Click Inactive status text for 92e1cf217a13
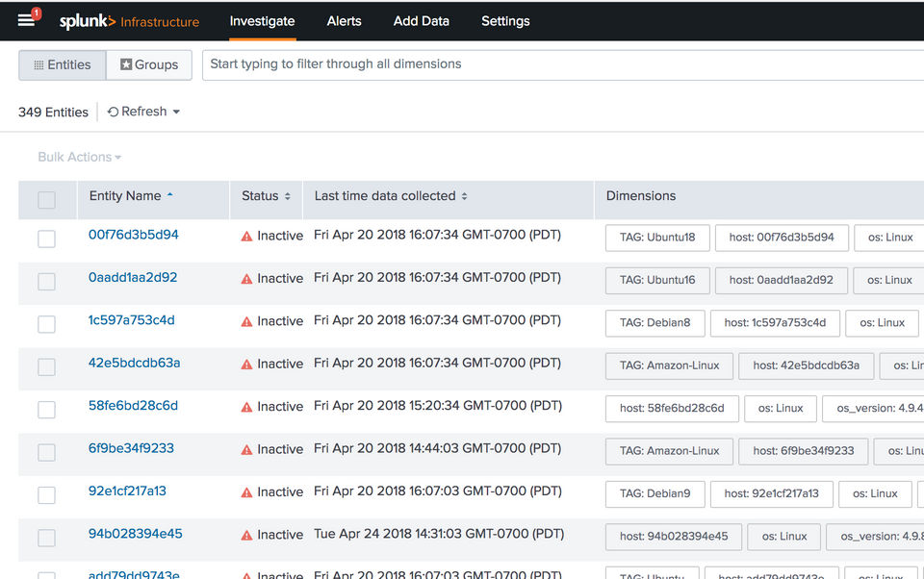Screen dimensions: 924x579 point(280,491)
